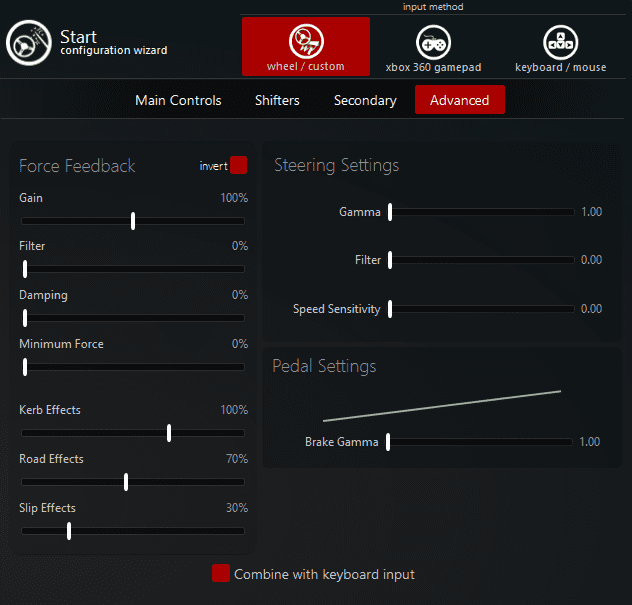Select the xbox 360 gamepad icon

tap(433, 42)
